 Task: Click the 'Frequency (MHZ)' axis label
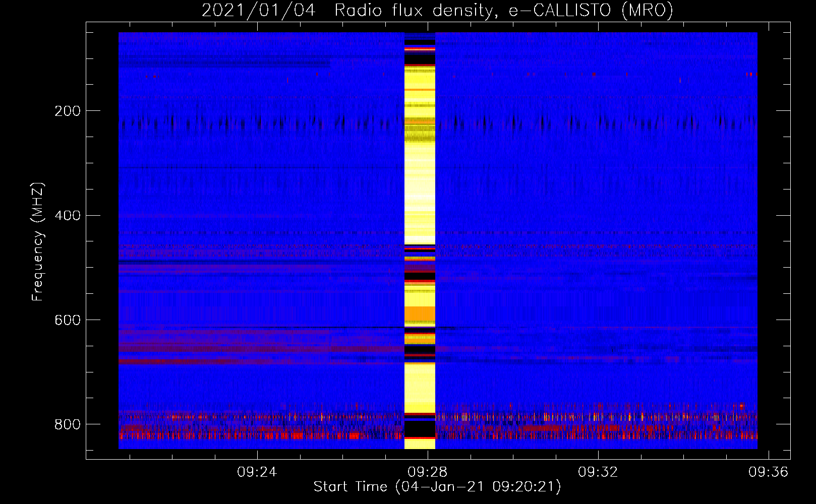[38, 241]
